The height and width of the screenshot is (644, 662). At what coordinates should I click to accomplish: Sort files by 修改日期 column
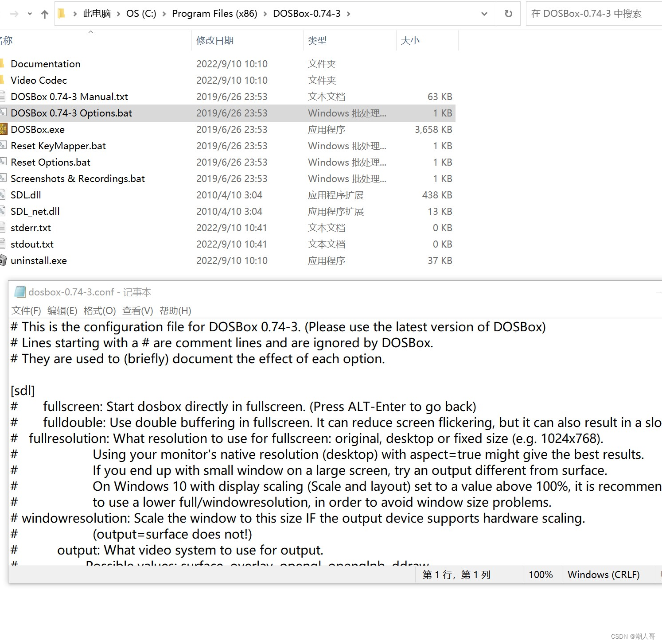(247, 41)
